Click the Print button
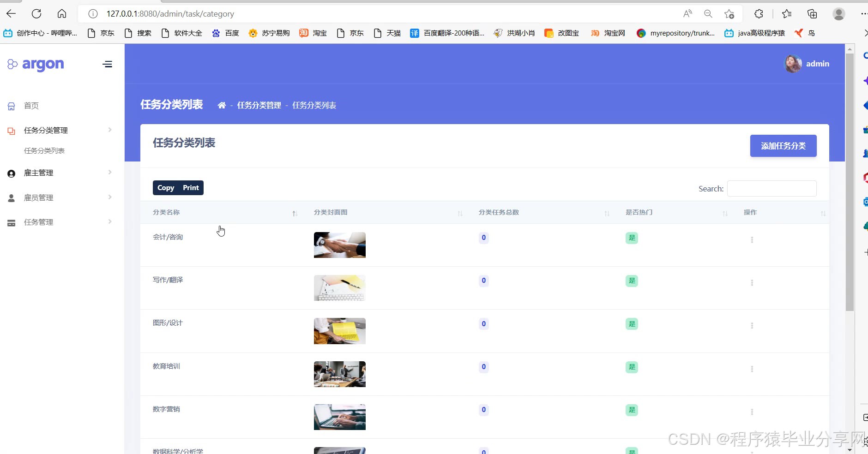 click(191, 188)
